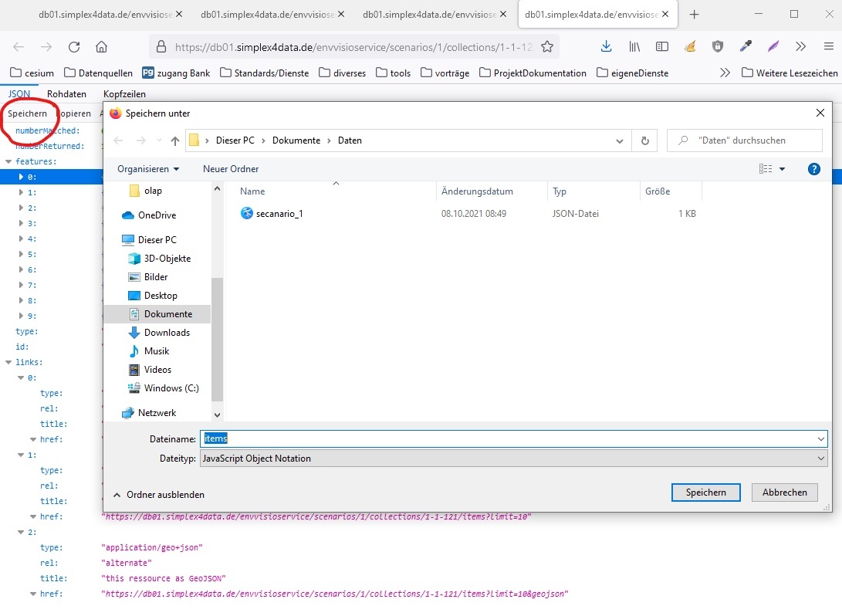The width and height of the screenshot is (842, 616).
Task: Open the Firefox Downloads icon
Action: [606, 46]
